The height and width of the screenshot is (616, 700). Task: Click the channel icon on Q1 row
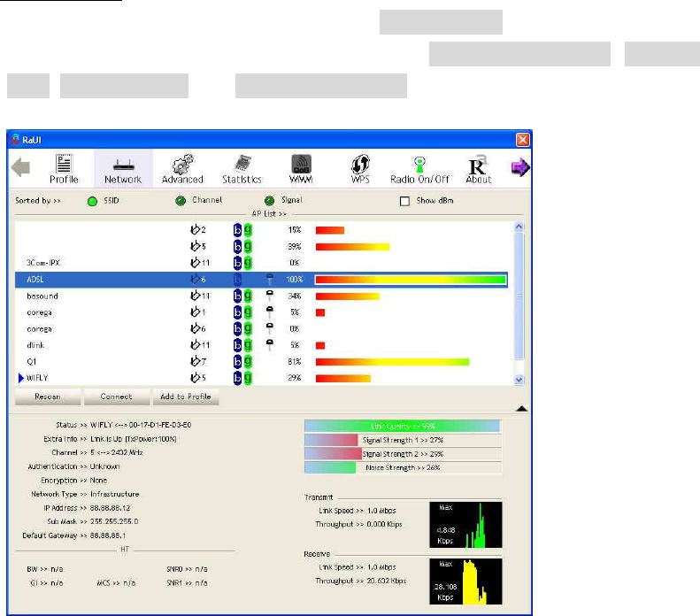[195, 361]
